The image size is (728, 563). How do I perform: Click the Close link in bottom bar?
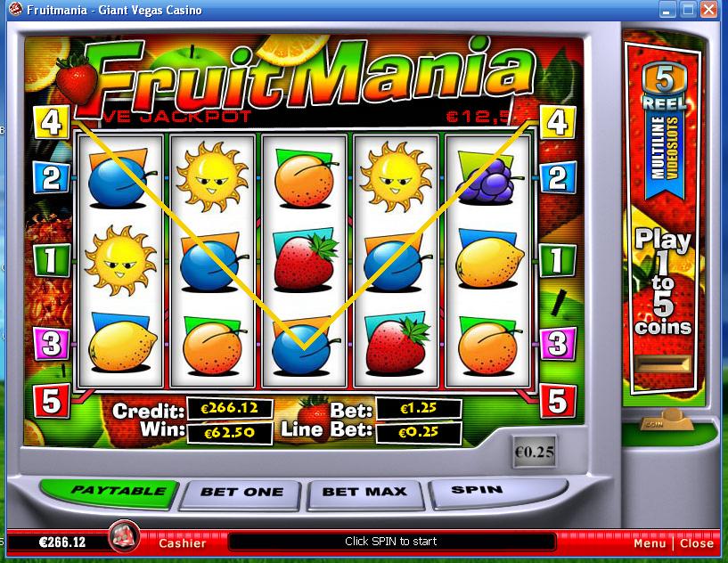click(697, 543)
